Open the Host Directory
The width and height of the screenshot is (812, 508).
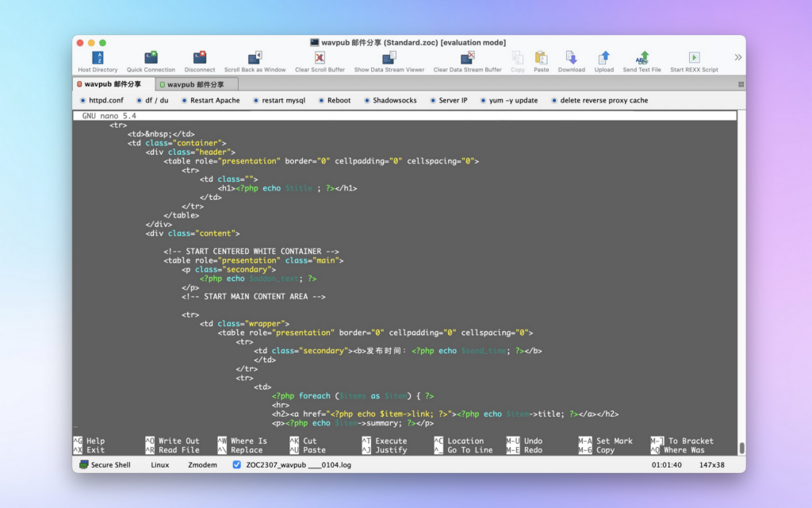click(x=98, y=58)
